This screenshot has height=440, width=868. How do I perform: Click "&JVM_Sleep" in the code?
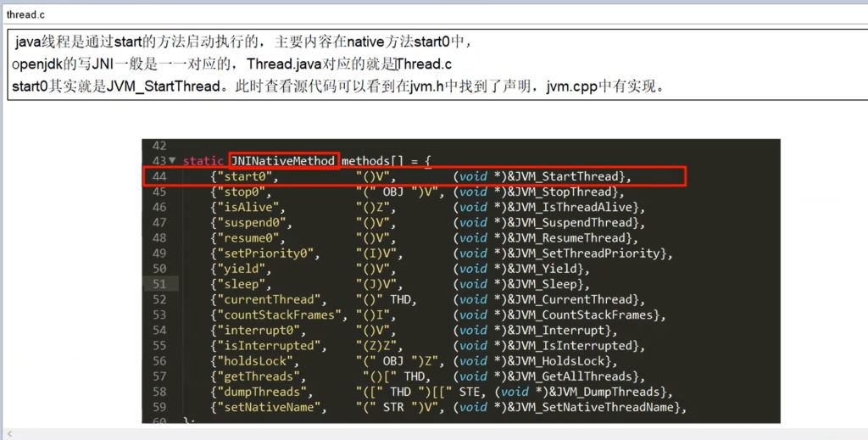542,285
